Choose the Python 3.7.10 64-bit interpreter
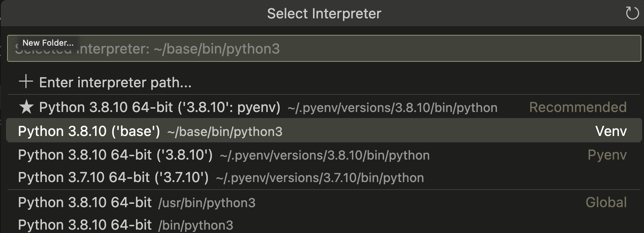Image resolution: width=644 pixels, height=233 pixels. click(113, 178)
